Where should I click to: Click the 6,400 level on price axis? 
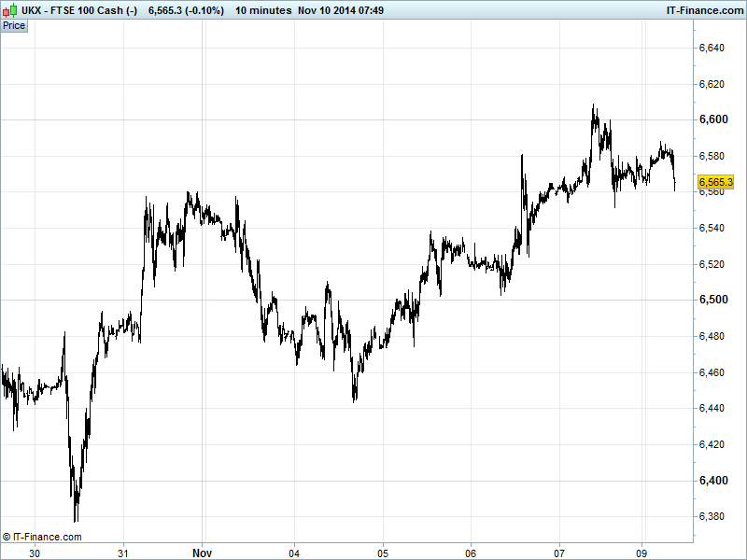[713, 481]
